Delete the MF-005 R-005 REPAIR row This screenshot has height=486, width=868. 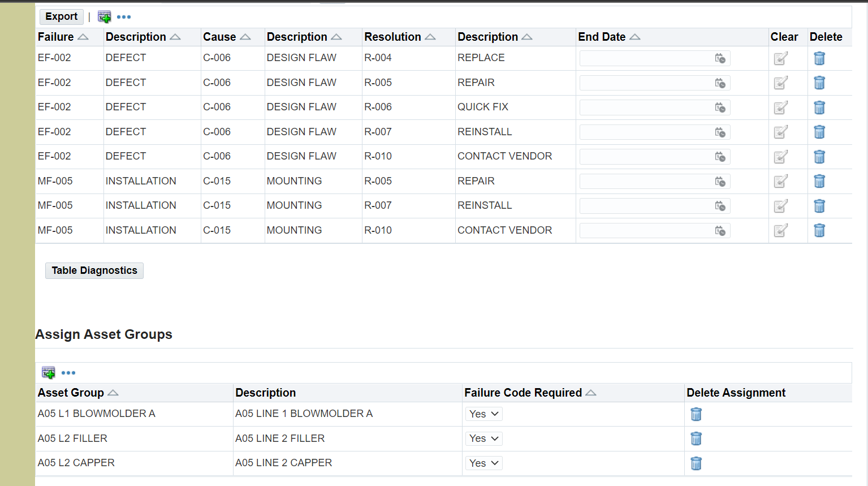tap(819, 181)
